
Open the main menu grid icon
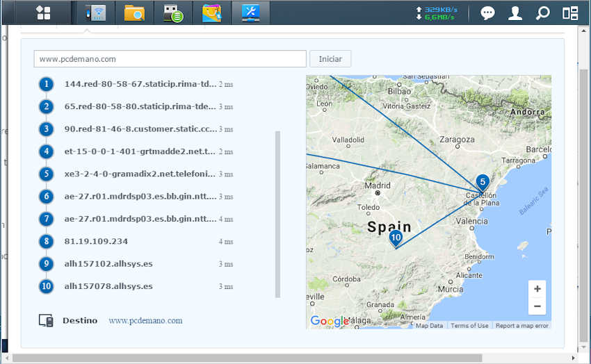pyautogui.click(x=43, y=13)
